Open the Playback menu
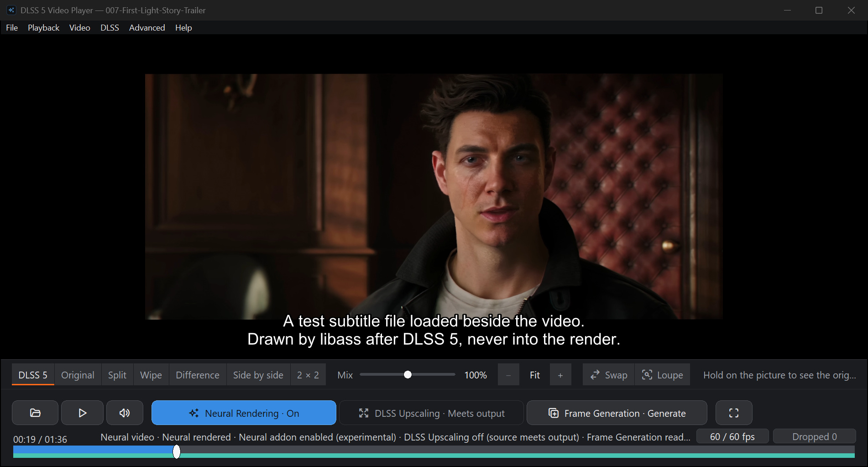Screen dimensions: 868x467 pyautogui.click(x=43, y=28)
